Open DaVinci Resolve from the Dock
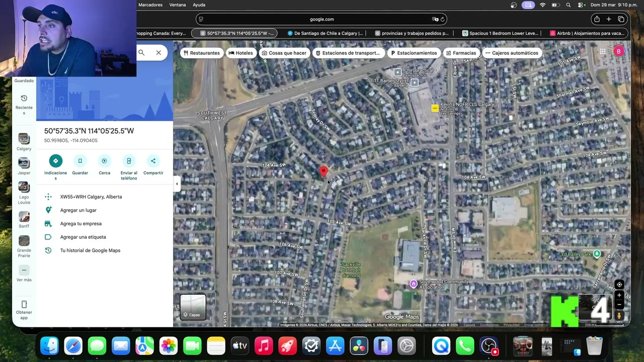This screenshot has height=362, width=644. (x=359, y=346)
